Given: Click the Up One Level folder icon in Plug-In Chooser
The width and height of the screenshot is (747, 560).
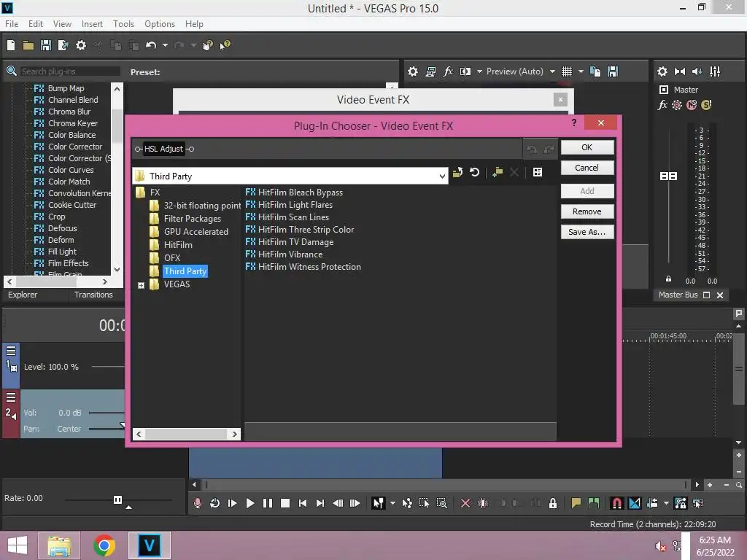Looking at the screenshot, I should (x=457, y=172).
